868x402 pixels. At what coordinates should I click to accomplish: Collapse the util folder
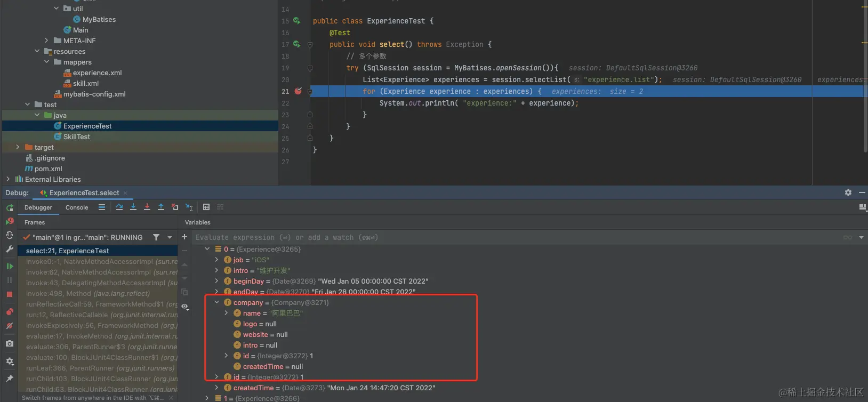point(57,8)
